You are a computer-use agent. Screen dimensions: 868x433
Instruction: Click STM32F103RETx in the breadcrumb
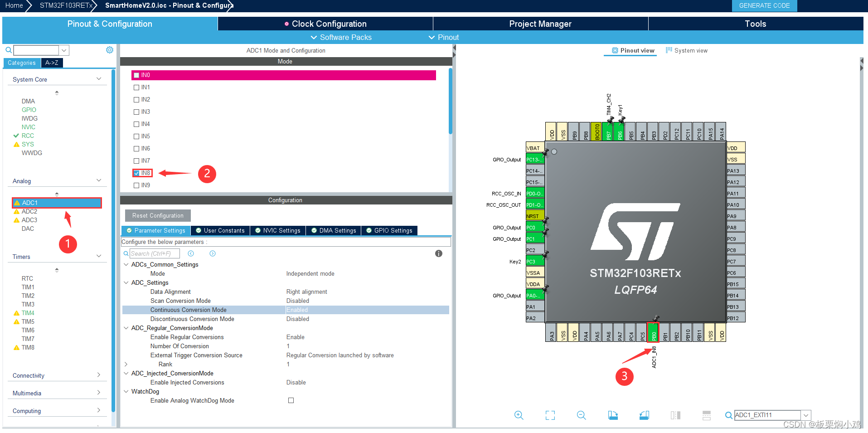[x=66, y=5]
